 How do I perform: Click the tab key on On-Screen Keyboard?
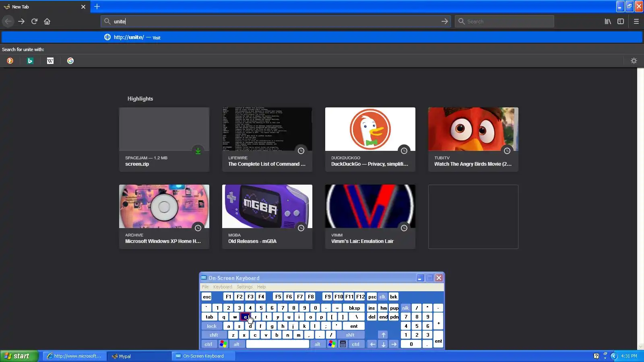[x=209, y=317]
